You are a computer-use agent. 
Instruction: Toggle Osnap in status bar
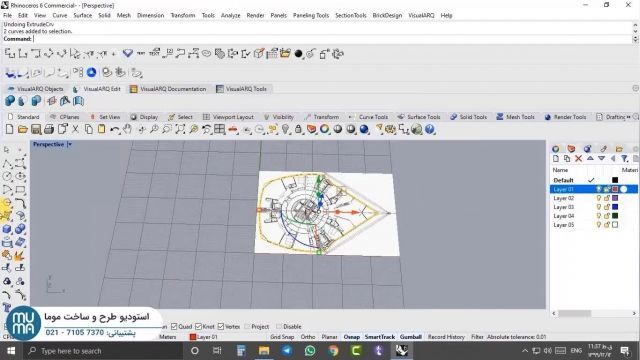coord(351,337)
